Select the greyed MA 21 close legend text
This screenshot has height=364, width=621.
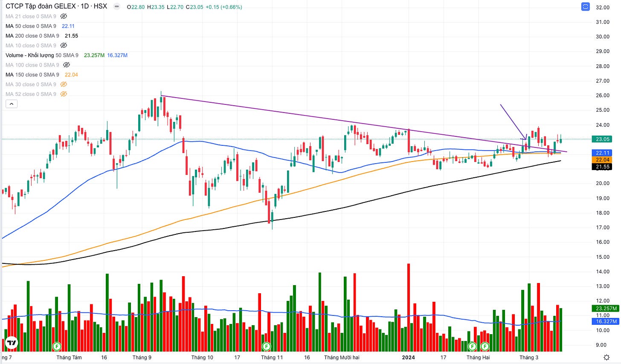(31, 16)
